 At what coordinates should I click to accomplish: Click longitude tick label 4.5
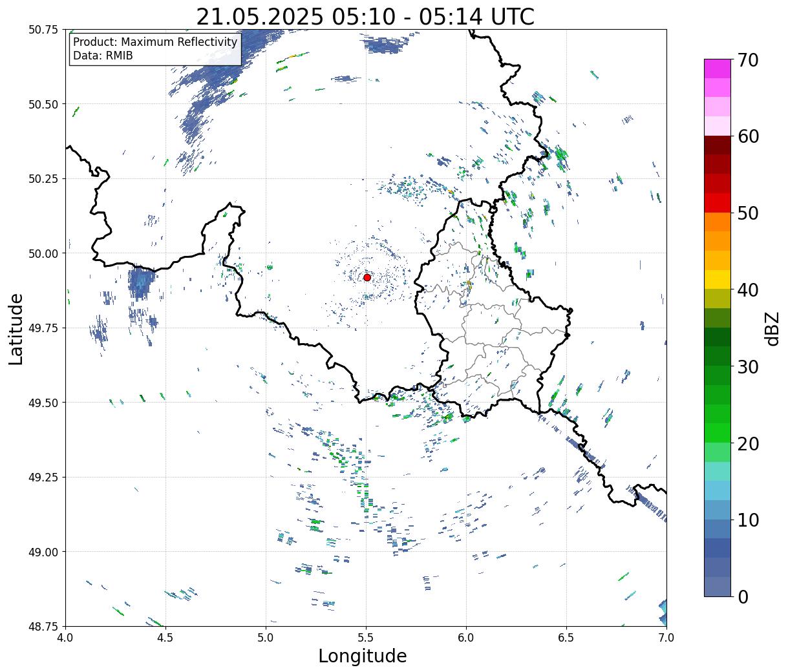point(165,637)
